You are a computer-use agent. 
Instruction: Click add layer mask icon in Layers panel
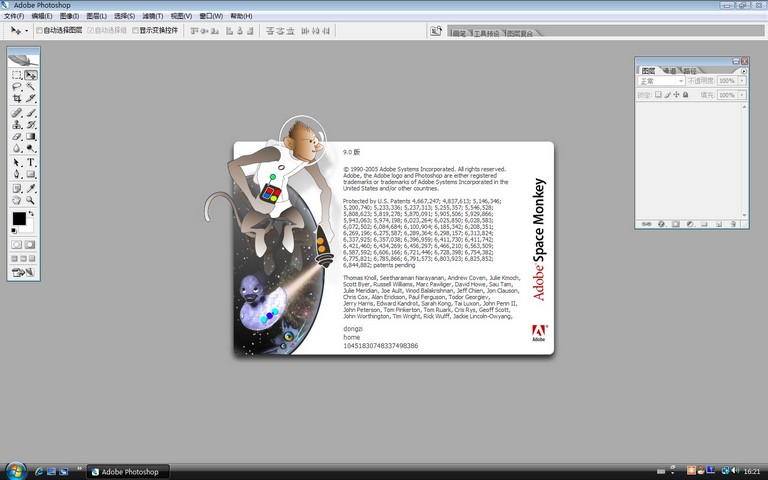[x=675, y=224]
